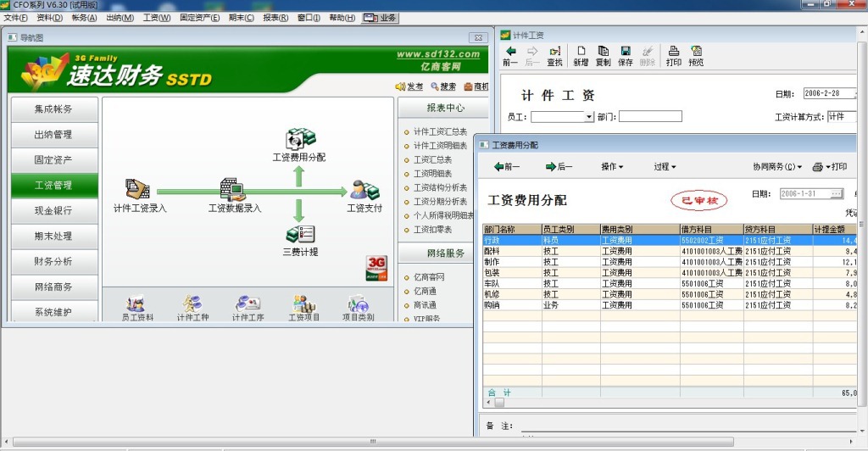This screenshot has width=868, height=451.
Task: Select 现金银行 sidebar button
Action: [54, 211]
